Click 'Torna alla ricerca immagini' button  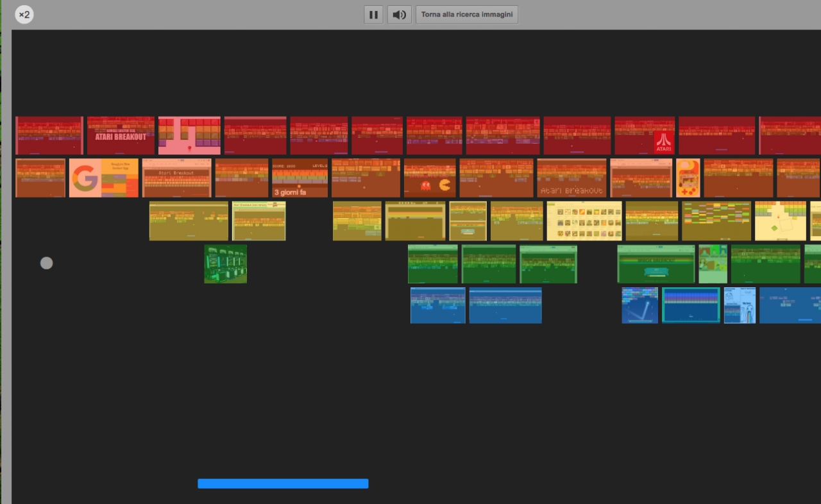tap(466, 15)
